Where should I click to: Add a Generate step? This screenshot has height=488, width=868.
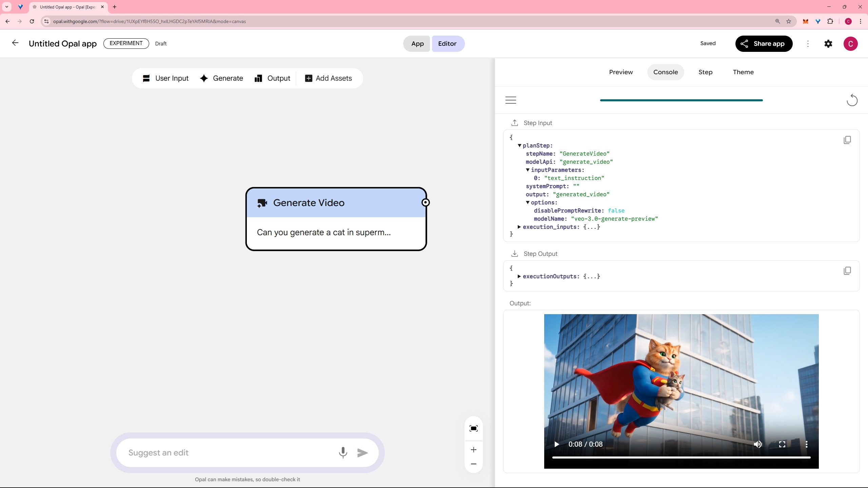(x=221, y=78)
